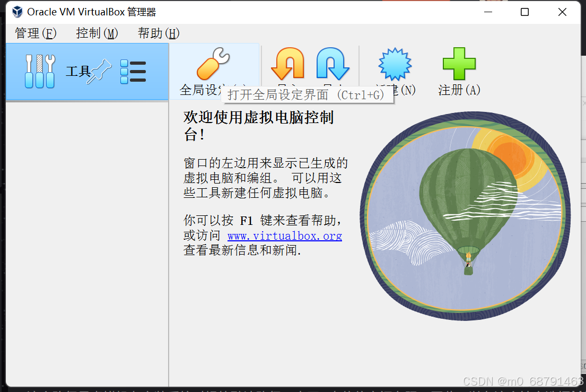The width and height of the screenshot is (586, 392).
Task: Click the orange import appliance arrow icon
Action: pos(288,64)
